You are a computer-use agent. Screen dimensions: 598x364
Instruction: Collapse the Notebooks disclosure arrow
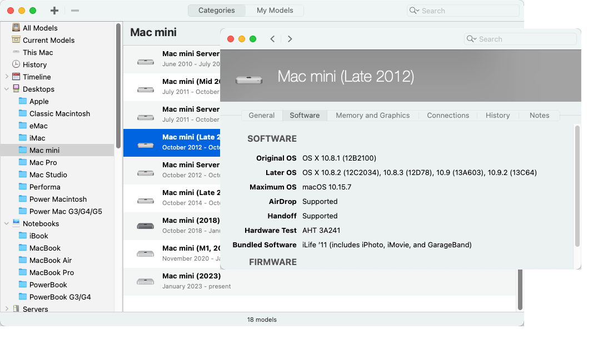pos(7,223)
